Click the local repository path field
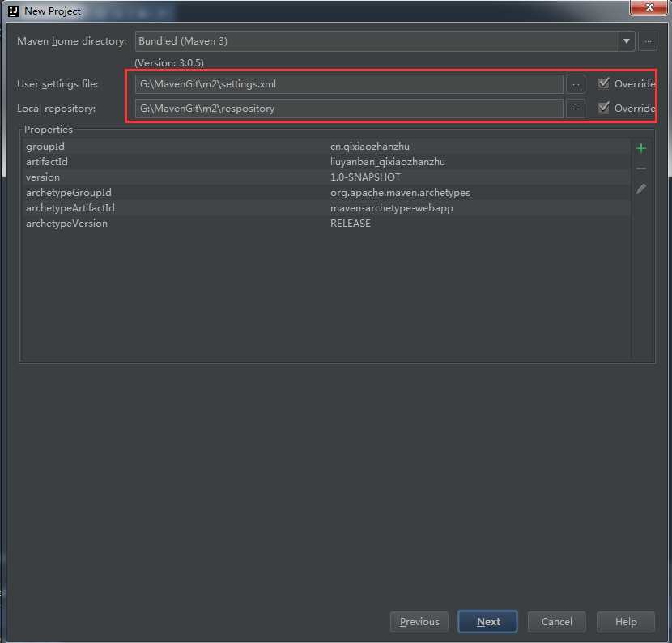 point(349,109)
